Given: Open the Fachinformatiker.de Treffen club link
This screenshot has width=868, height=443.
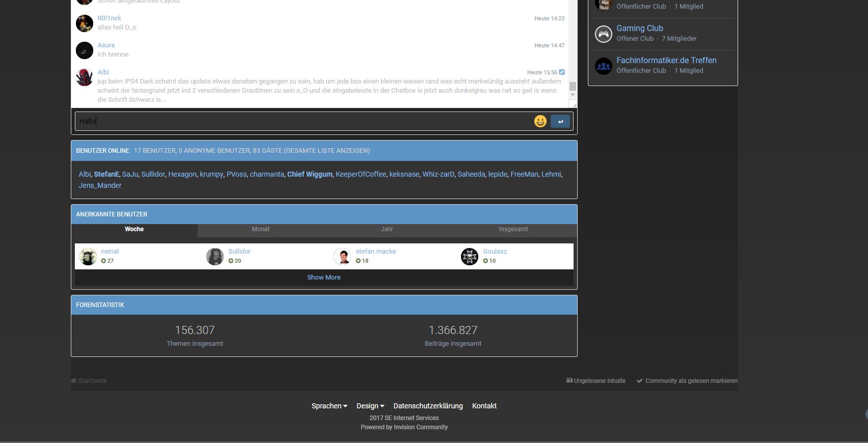Looking at the screenshot, I should [666, 60].
